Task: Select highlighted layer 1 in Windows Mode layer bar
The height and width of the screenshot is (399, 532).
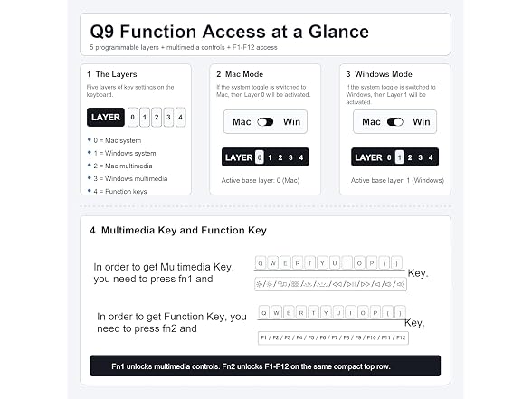Action: 400,157
